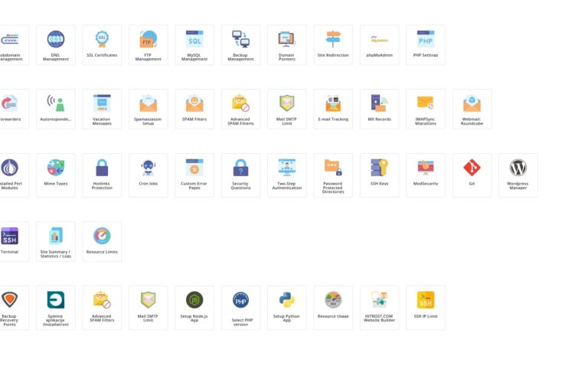Viewport: 588px width, 392px height.
Task: Click the SSL Certificates icon
Action: pyautogui.click(x=102, y=44)
